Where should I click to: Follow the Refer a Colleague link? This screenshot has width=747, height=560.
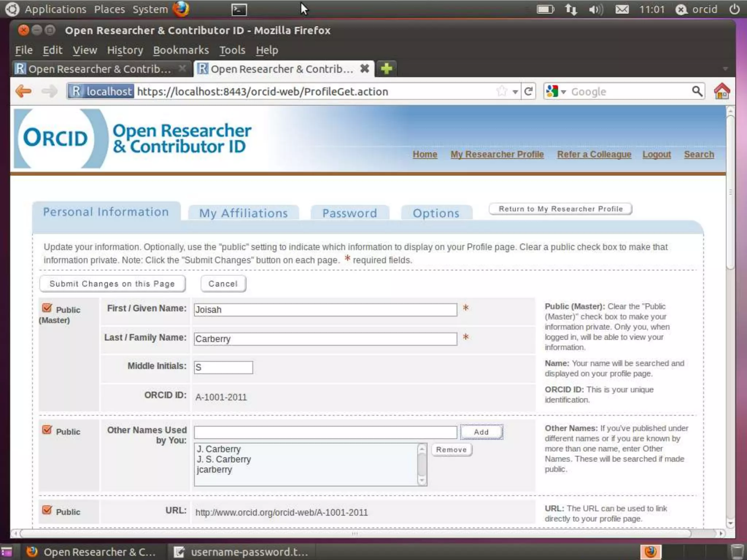coord(594,154)
